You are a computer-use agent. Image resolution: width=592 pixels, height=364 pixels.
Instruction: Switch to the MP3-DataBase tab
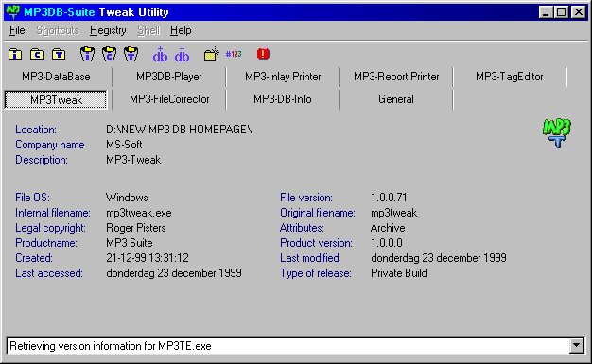[56, 77]
